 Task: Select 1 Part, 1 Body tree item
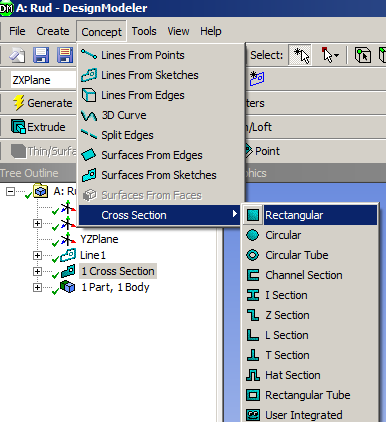[x=115, y=287]
